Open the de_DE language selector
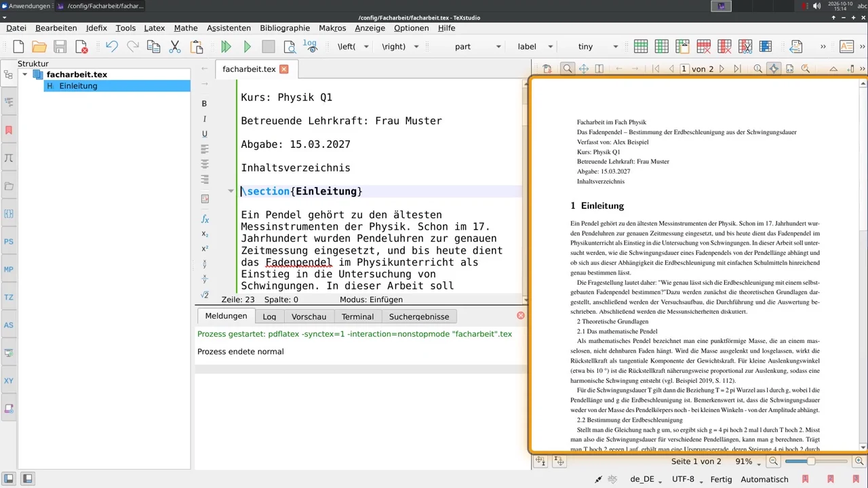Screen dimensions: 868x488 [646, 479]
